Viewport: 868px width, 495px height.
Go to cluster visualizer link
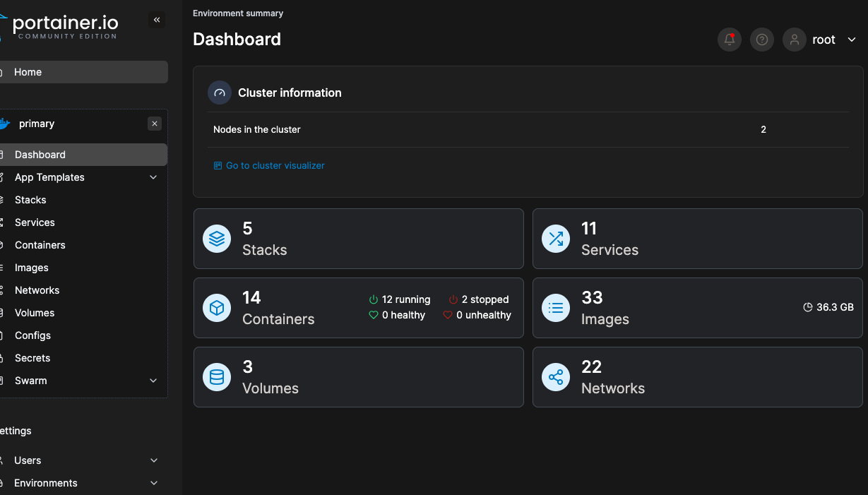click(x=275, y=165)
